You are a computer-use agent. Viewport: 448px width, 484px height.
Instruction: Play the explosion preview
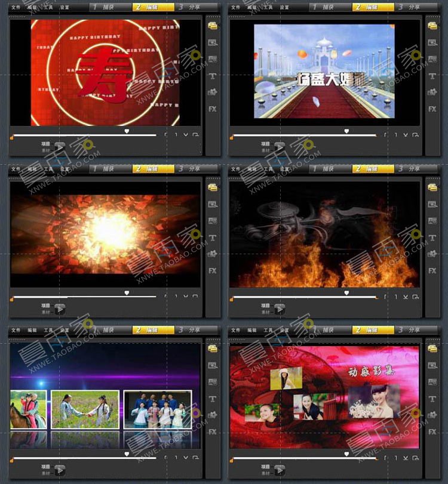coord(60,309)
